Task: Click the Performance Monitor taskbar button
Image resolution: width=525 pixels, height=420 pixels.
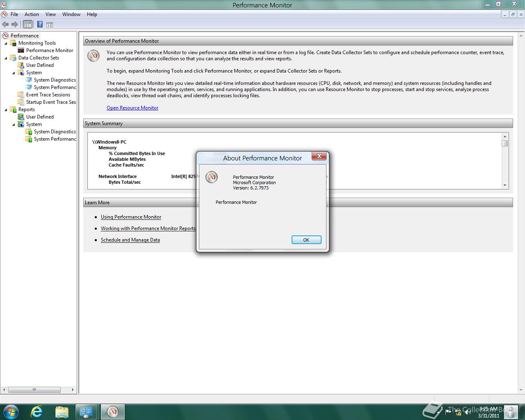Action: (x=112, y=411)
